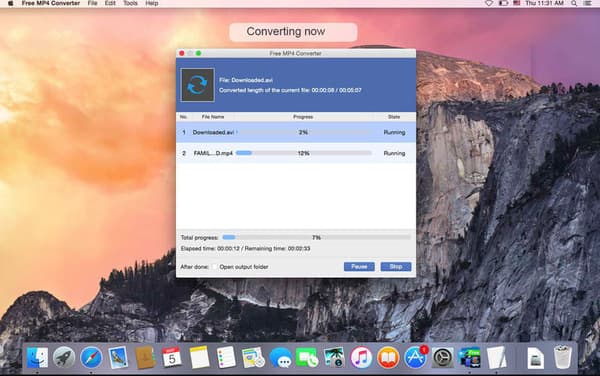Open the disk image file icon in dock
Image resolution: width=600 pixels, height=376 pixels.
pyautogui.click(x=535, y=358)
